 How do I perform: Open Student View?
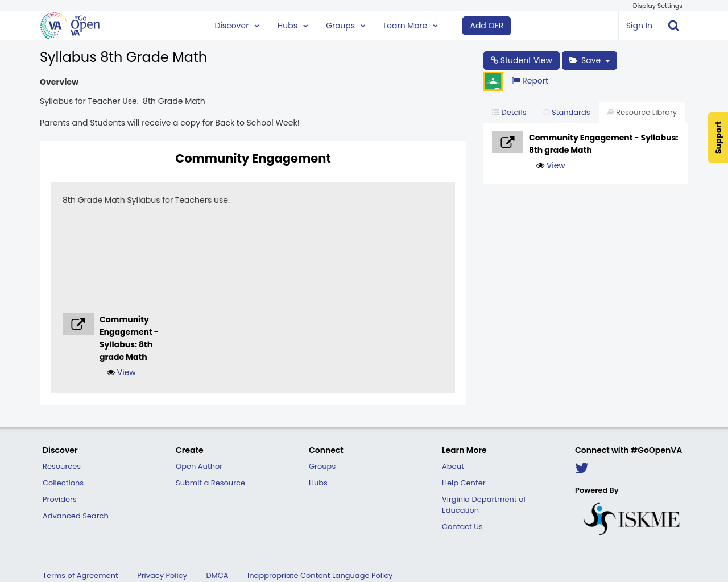pos(521,60)
